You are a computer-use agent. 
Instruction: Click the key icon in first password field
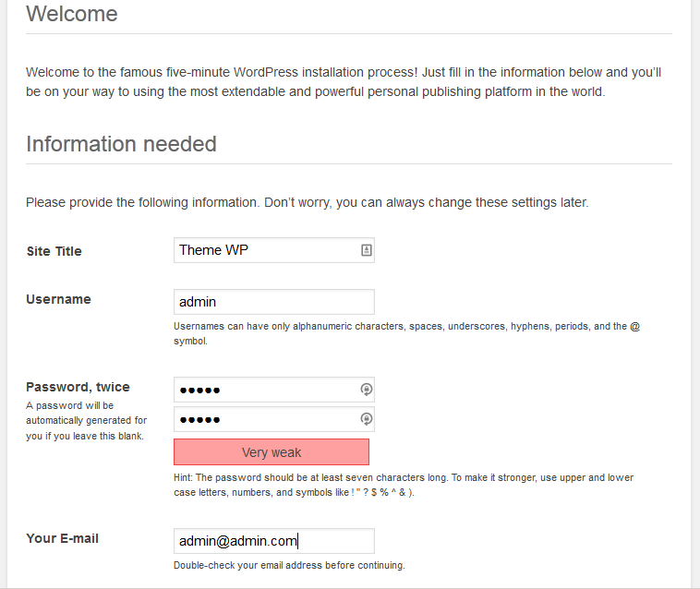[366, 390]
